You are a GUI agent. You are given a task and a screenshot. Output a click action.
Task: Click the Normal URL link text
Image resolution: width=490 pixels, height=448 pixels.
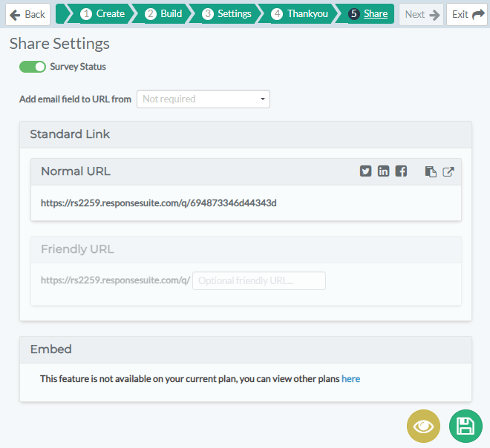[x=159, y=203]
